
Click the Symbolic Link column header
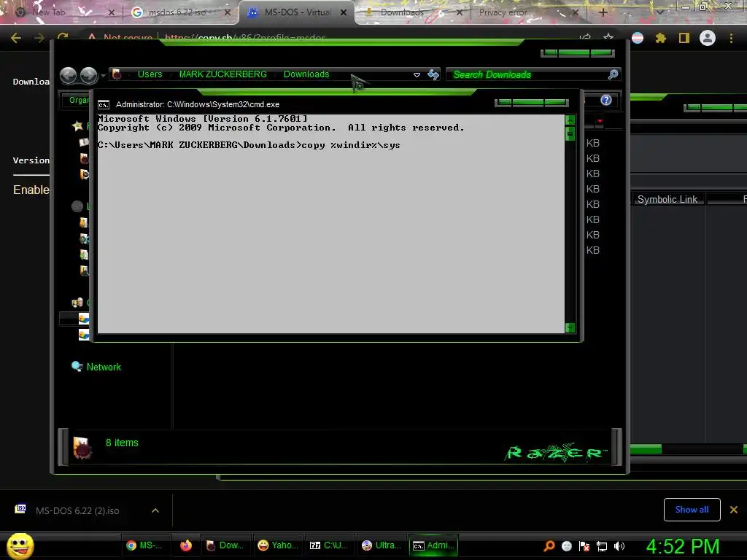coord(667,199)
